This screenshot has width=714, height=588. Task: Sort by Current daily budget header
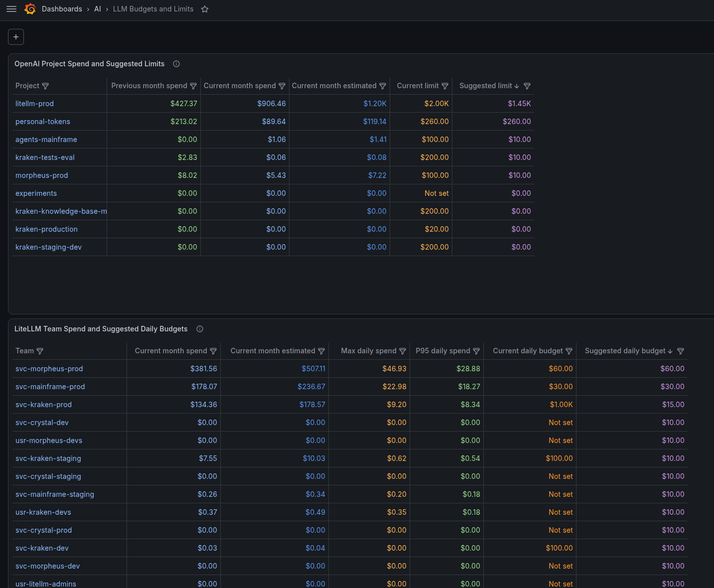[x=528, y=351]
